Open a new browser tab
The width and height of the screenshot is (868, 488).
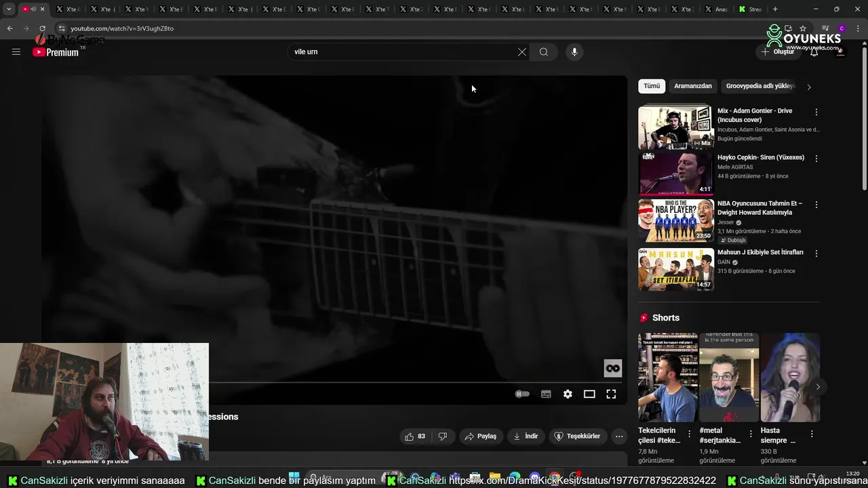tap(775, 9)
